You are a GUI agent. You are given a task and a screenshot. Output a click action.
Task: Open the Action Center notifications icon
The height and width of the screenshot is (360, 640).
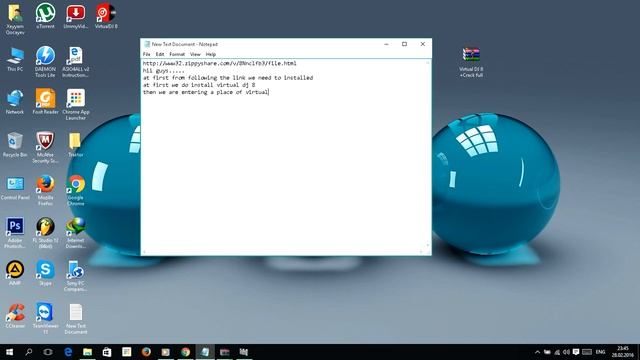pos(576,352)
